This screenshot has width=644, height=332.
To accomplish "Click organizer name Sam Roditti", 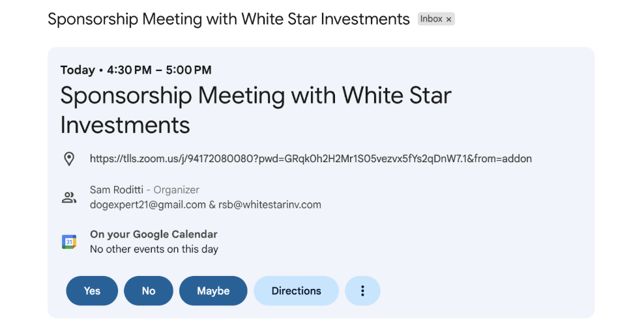I will tap(116, 190).
